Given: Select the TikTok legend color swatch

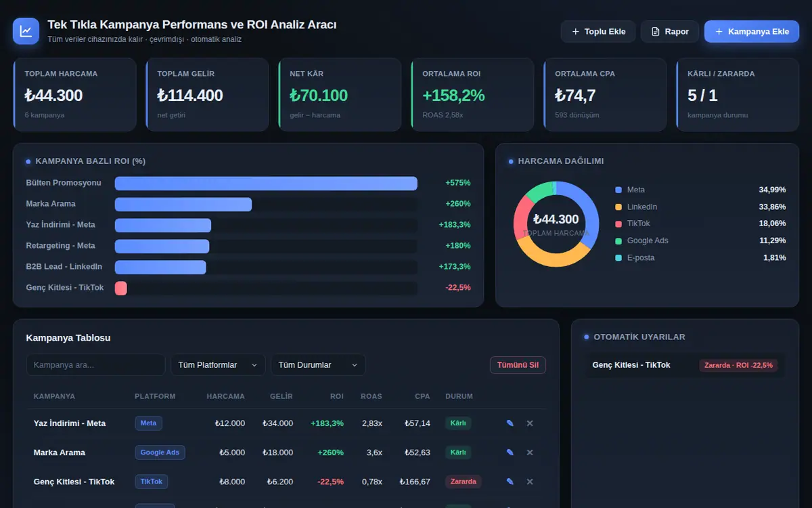Looking at the screenshot, I should [x=618, y=224].
